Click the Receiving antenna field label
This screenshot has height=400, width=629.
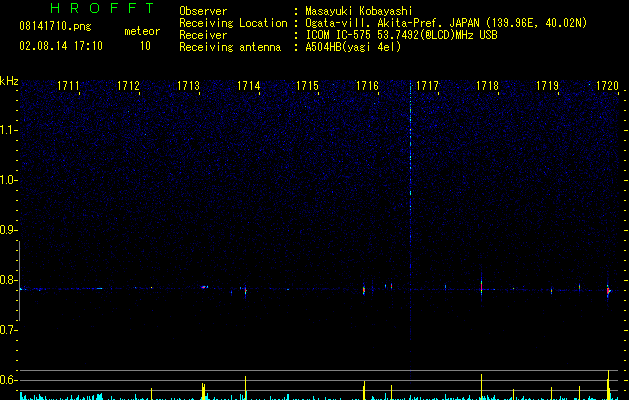(x=230, y=47)
